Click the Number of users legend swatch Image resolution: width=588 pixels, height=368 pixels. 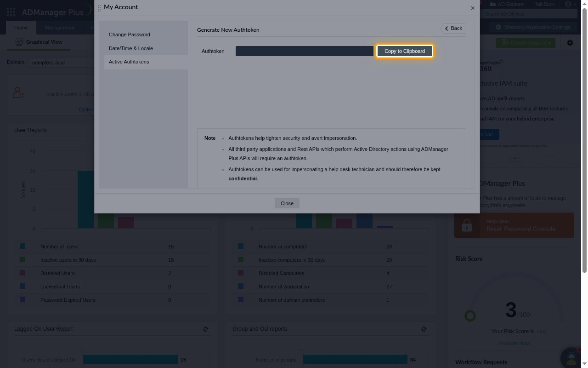(23, 247)
